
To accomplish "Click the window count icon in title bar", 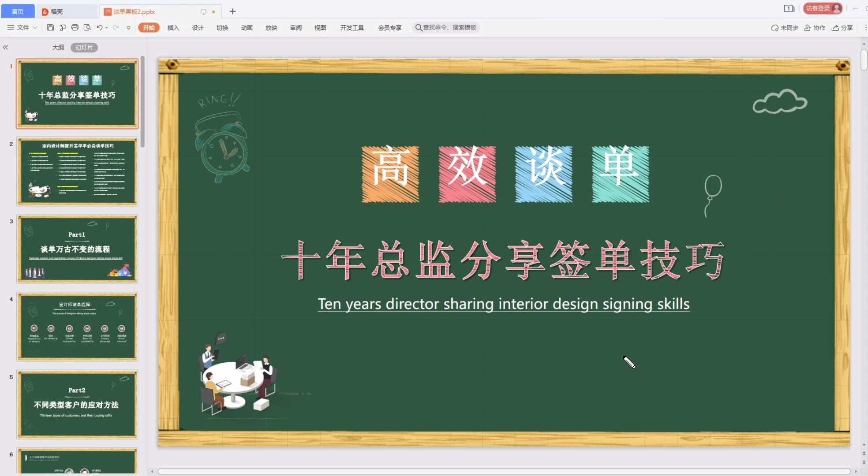I will pyautogui.click(x=789, y=8).
